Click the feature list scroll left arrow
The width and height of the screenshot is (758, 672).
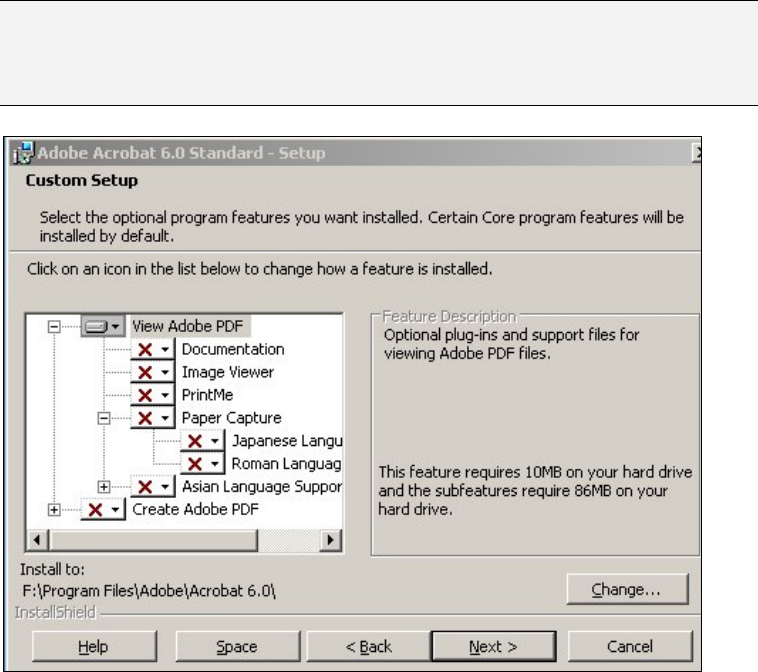coord(37,540)
